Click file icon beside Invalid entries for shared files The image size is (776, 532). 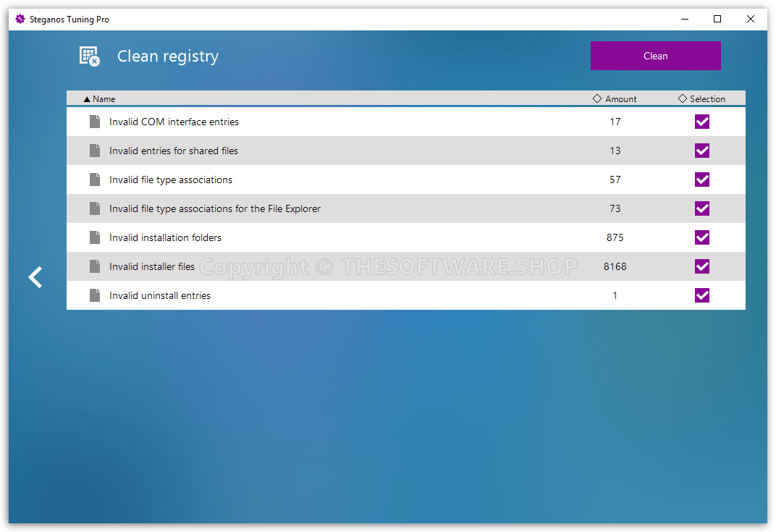(x=95, y=151)
